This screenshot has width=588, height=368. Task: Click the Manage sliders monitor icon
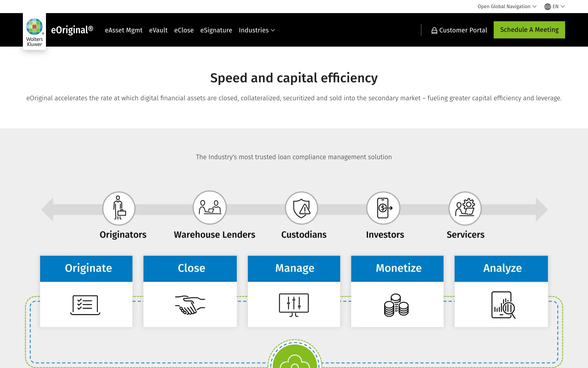[294, 305]
